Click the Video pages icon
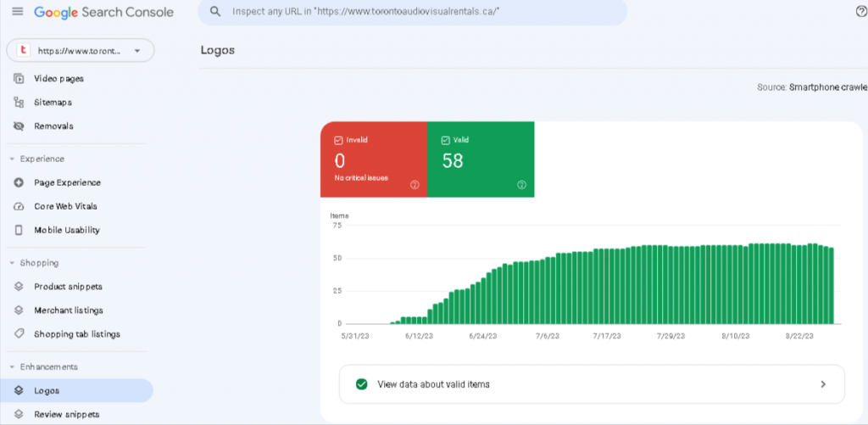This screenshot has width=868, height=425. click(19, 79)
